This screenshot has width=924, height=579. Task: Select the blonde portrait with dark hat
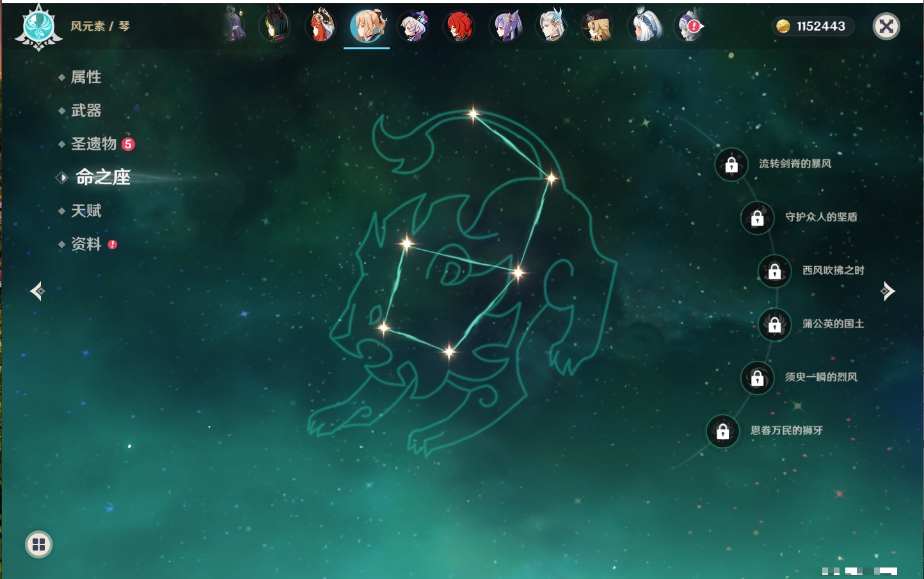598,26
